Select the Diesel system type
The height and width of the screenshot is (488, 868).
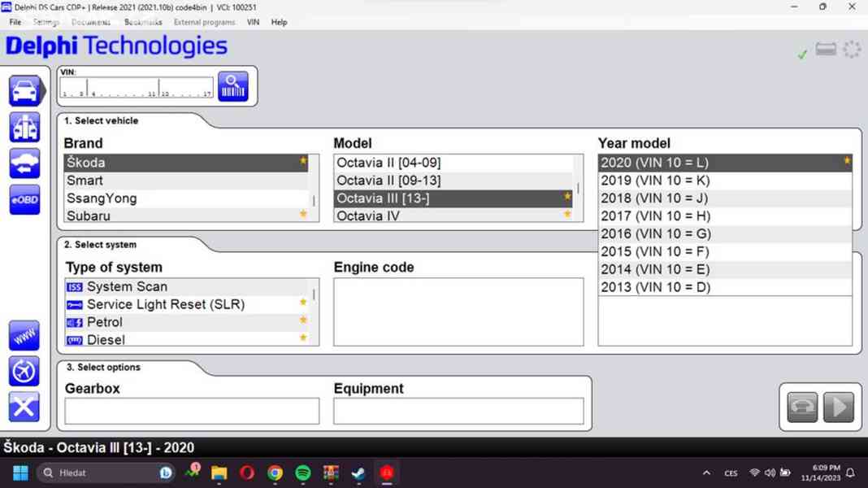point(106,339)
